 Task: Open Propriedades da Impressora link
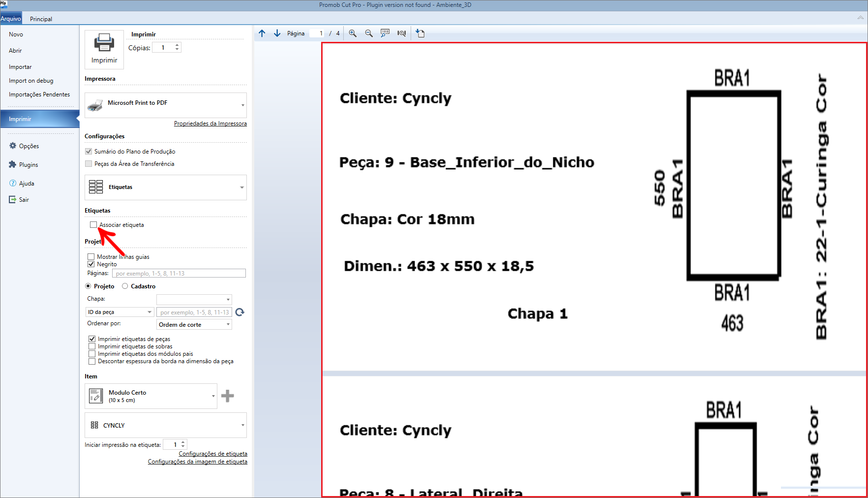(210, 124)
